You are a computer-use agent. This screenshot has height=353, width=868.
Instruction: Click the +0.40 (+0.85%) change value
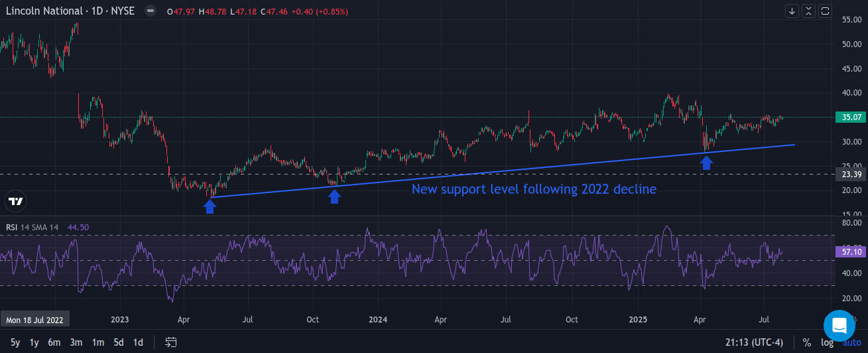point(320,12)
